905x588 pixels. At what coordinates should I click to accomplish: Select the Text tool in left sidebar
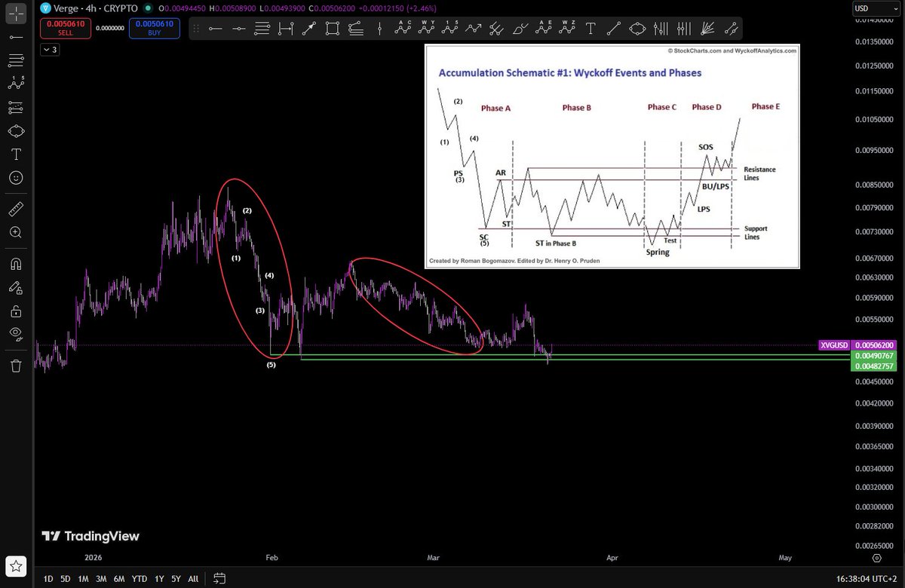[x=15, y=154]
